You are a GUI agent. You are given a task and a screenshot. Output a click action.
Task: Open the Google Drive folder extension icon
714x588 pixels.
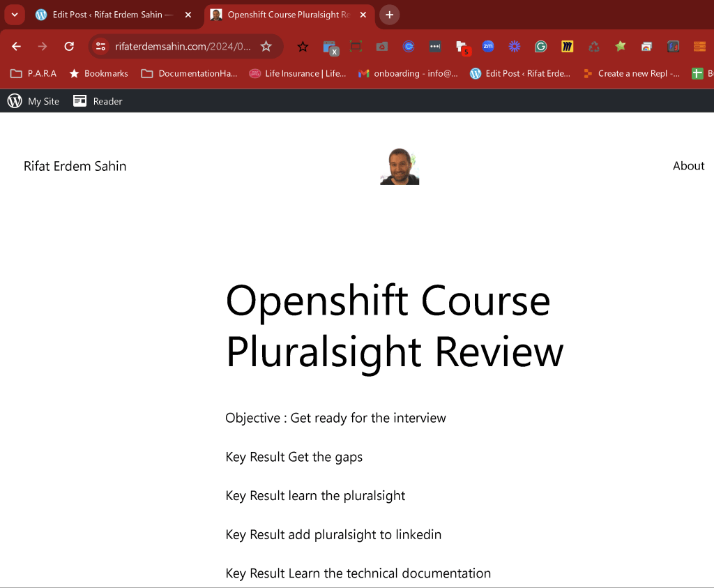pos(382,47)
